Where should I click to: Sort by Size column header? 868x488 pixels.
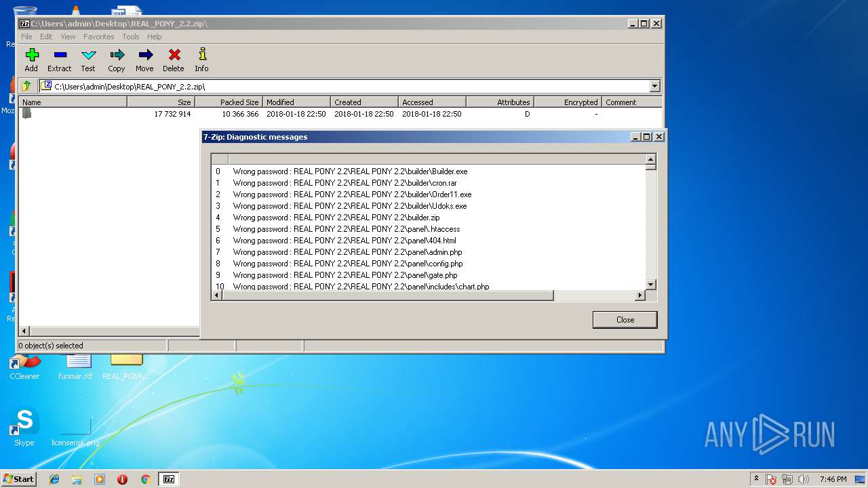161,102
